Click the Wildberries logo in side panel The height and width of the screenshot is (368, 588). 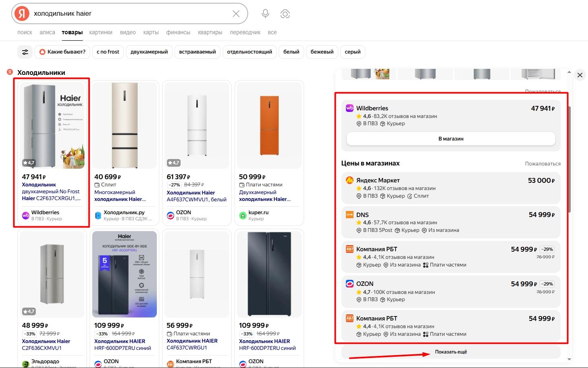350,108
